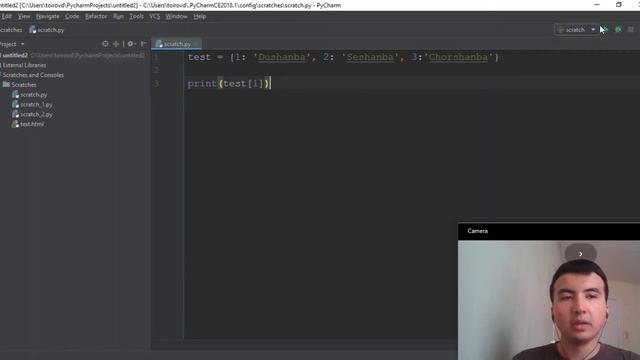The width and height of the screenshot is (640, 360).
Task: Click line number 1 in the gutter
Action: (x=156, y=57)
